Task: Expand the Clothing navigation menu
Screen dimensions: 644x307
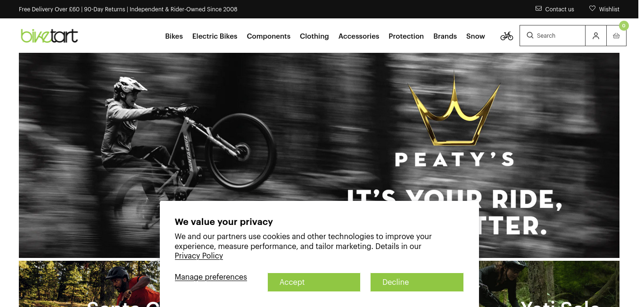Action: (x=314, y=36)
